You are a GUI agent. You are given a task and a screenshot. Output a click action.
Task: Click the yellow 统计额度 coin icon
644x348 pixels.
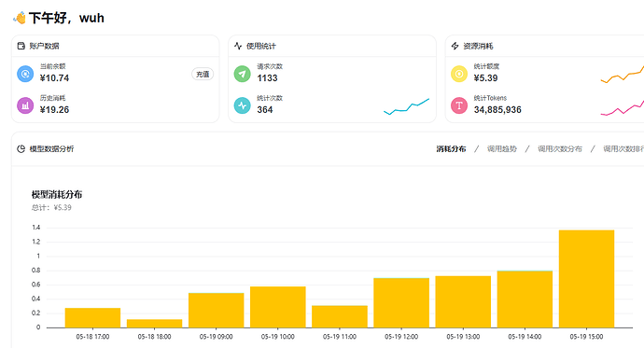pos(459,74)
